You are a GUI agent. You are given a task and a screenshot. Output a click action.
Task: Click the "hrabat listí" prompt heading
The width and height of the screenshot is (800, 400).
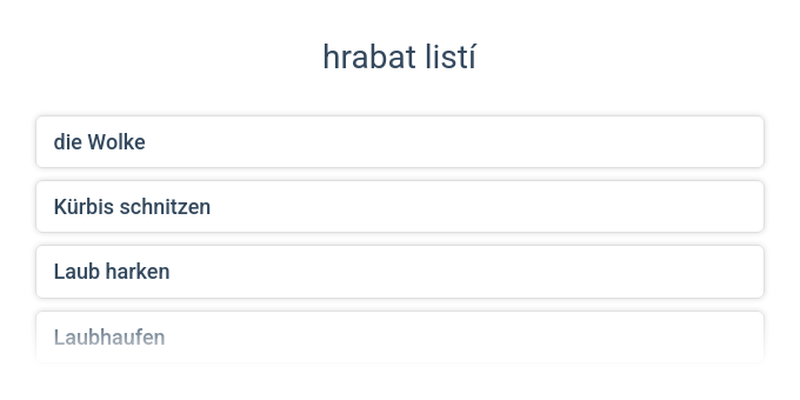point(399,58)
